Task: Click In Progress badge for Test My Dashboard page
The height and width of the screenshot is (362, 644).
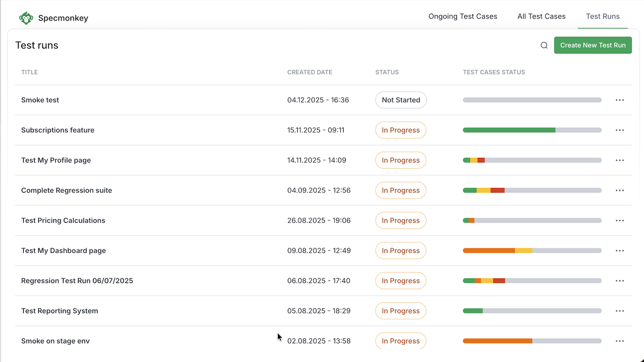Action: pos(400,251)
